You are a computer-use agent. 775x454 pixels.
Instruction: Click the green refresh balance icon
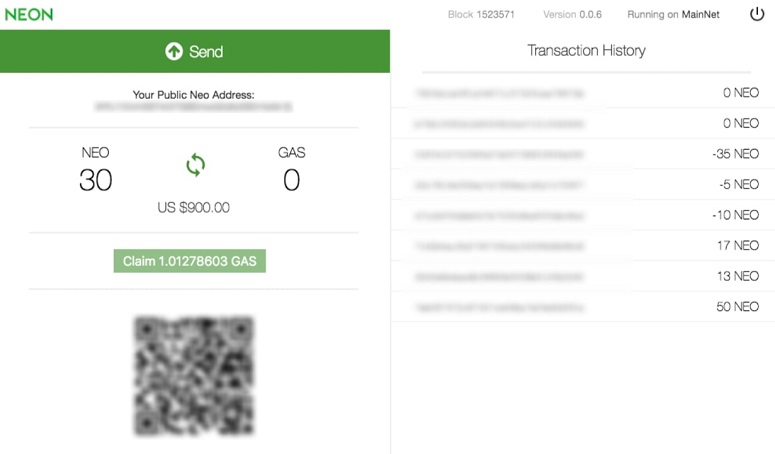(195, 165)
